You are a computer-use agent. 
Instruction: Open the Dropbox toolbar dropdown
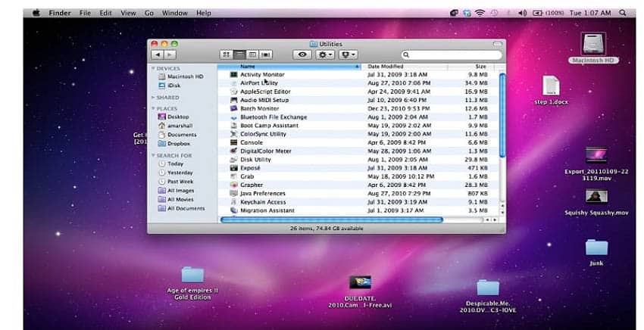[x=348, y=54]
